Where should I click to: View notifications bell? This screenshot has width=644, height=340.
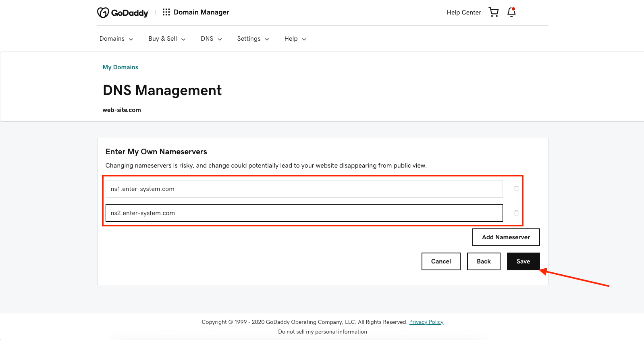pos(511,12)
